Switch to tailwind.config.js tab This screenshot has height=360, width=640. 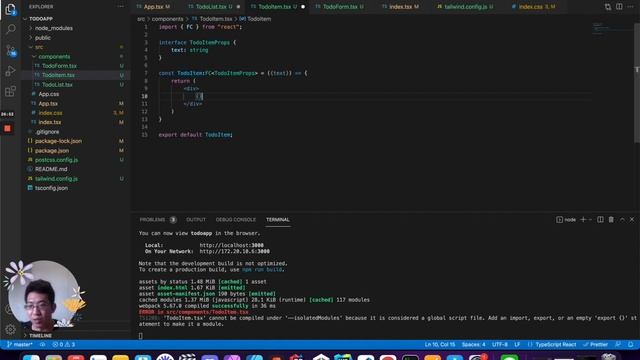coord(465,7)
